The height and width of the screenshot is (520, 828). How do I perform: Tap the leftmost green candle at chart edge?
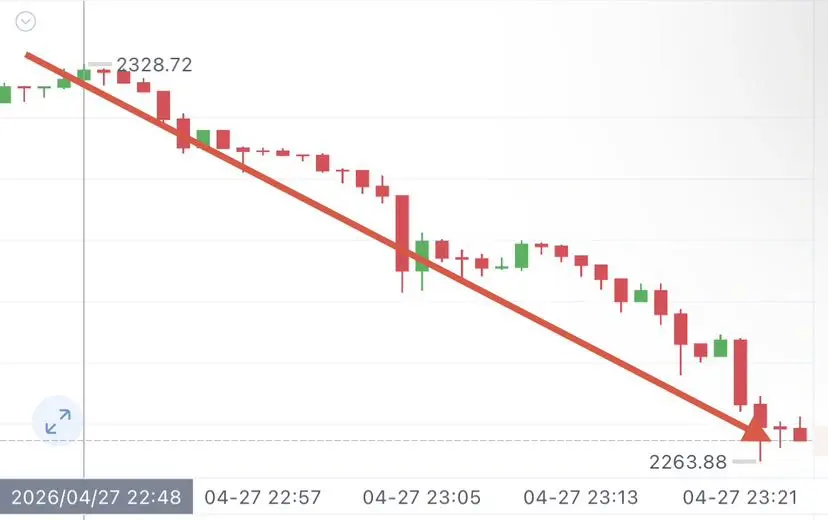click(5, 94)
